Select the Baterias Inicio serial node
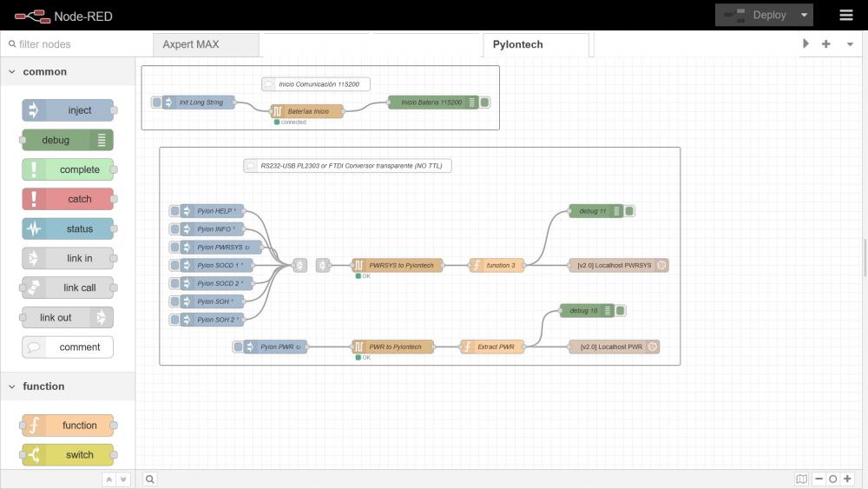 pyautogui.click(x=306, y=111)
